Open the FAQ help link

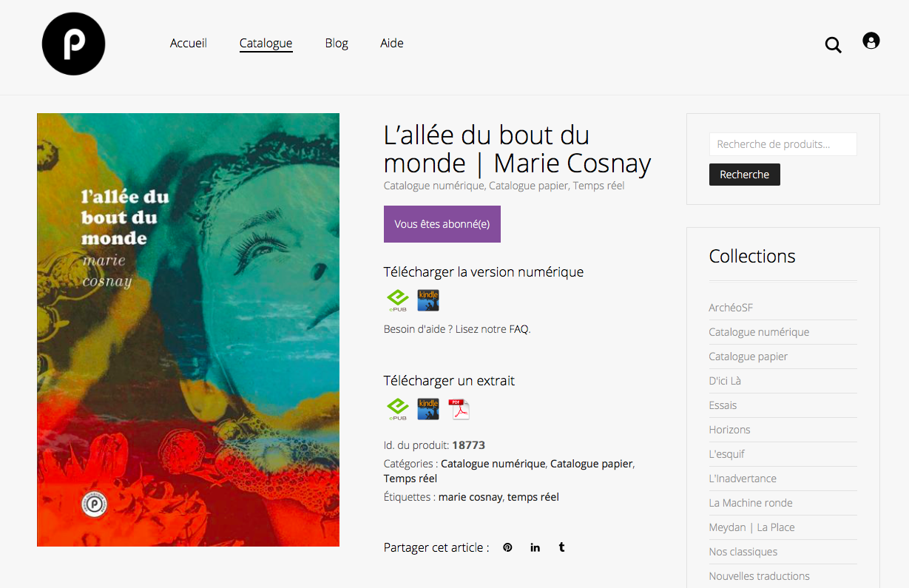(x=518, y=329)
